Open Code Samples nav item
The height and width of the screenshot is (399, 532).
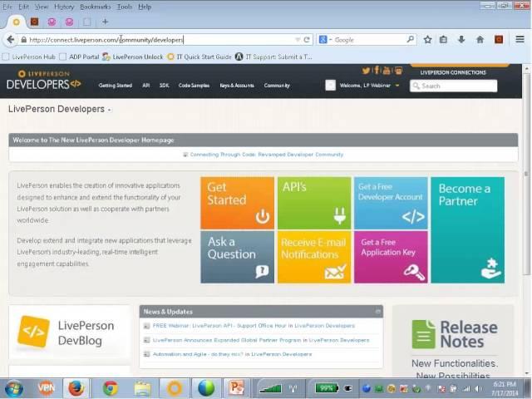[194, 86]
